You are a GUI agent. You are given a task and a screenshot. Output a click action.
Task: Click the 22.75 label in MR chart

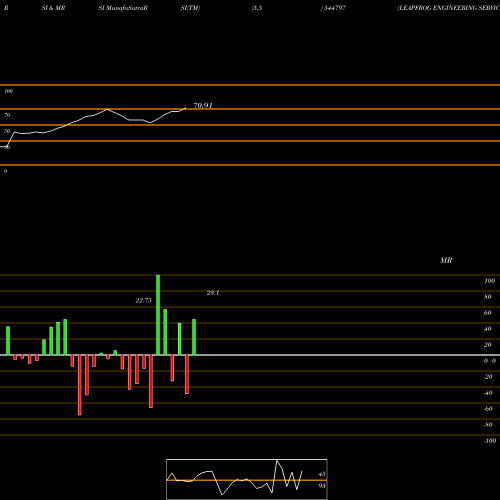[144, 301]
